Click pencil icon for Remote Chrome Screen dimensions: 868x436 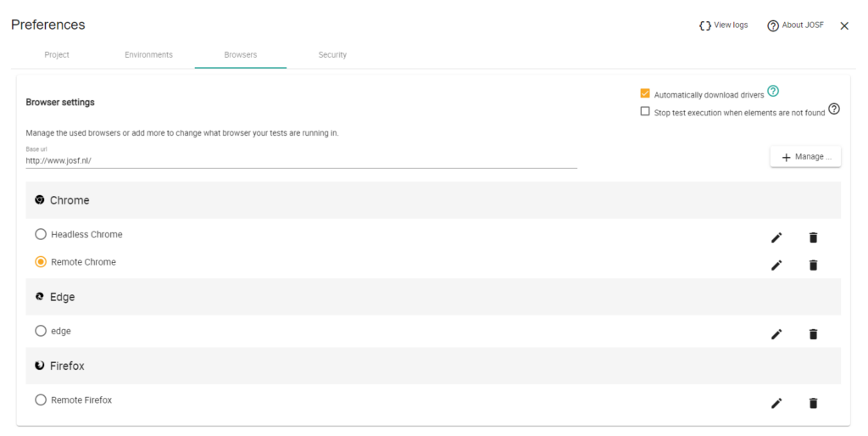(776, 266)
